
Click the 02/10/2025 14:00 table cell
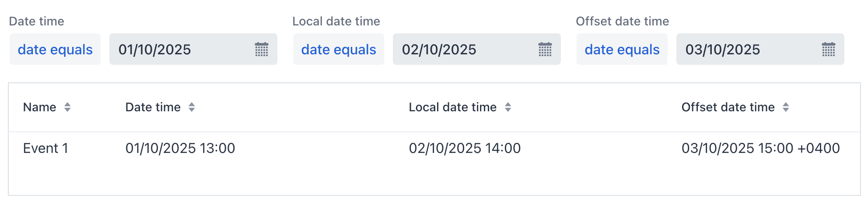[x=465, y=149]
